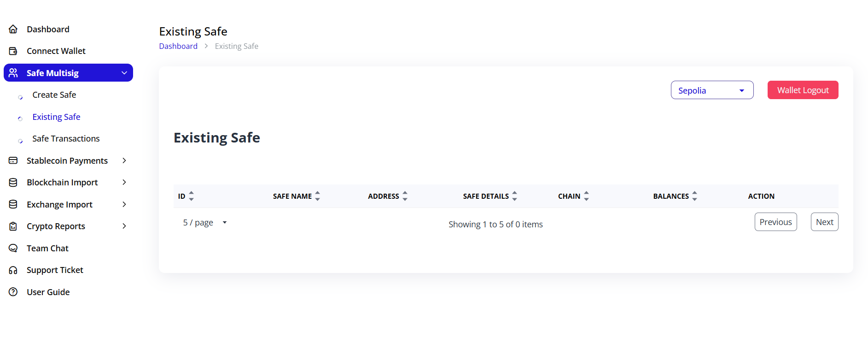Click the User Guide question mark icon

pos(13,292)
